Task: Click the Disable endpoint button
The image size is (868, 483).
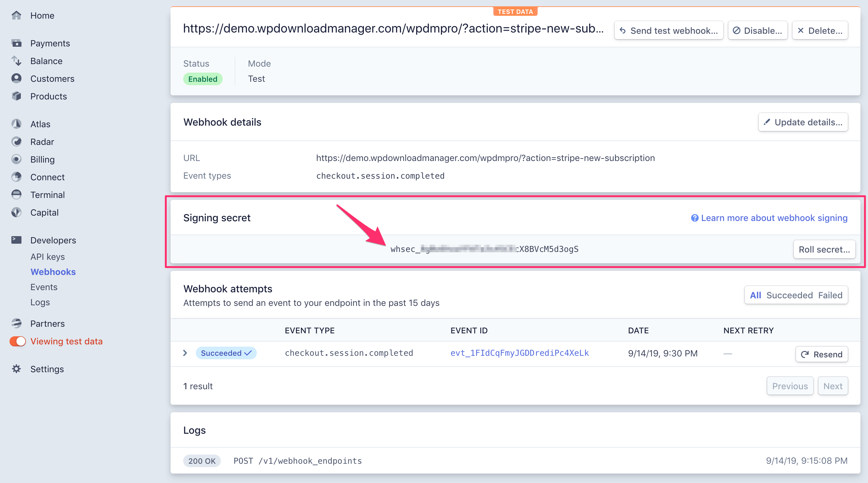Action: (x=757, y=30)
